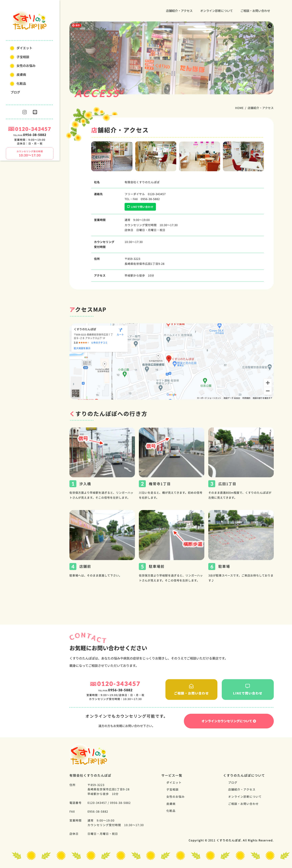Open the fourth store photo with the white table
This screenshot has height=868, width=292.
click(243, 156)
